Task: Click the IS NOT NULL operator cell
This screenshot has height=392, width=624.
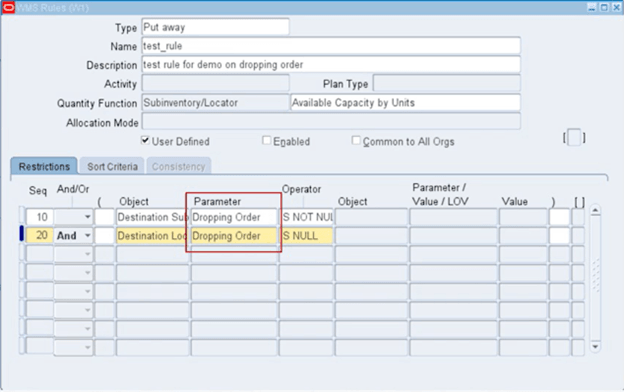Action: tap(307, 217)
